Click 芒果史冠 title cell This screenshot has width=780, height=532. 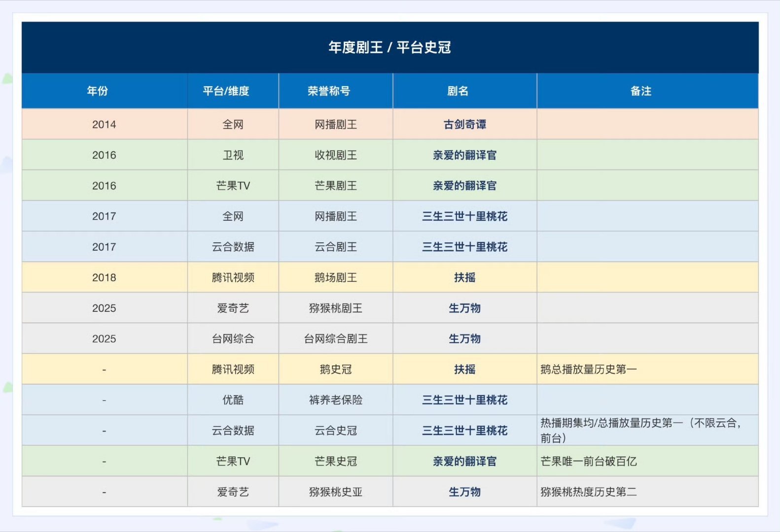coord(336,462)
